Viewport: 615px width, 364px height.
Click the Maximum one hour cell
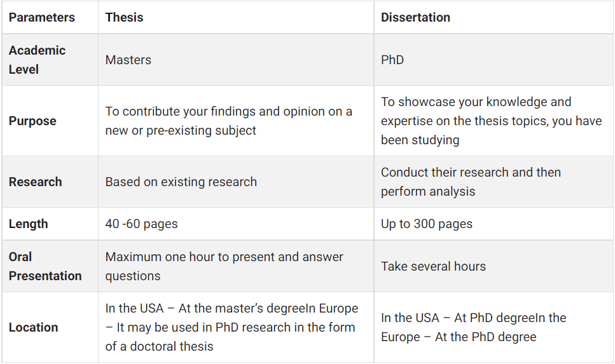click(224, 266)
